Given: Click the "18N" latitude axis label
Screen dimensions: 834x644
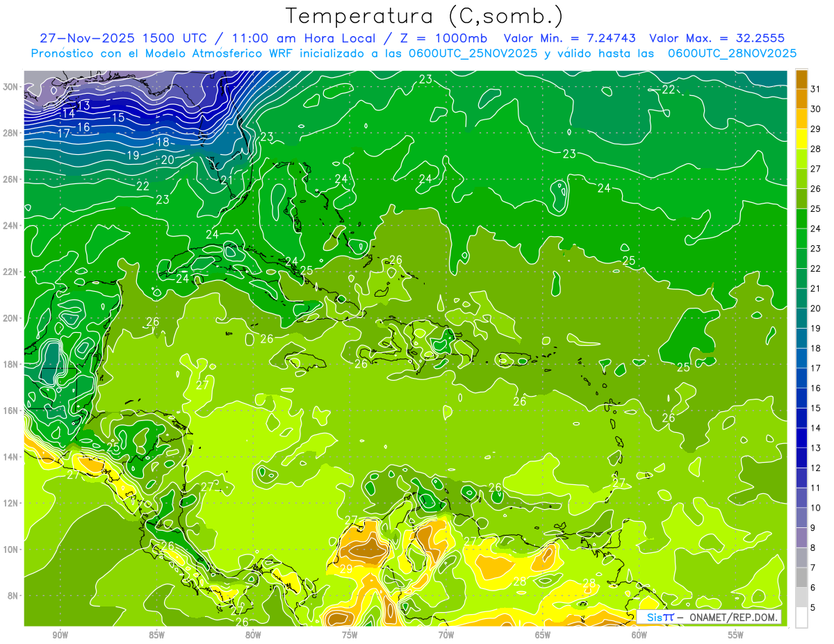Looking at the screenshot, I should (12, 364).
